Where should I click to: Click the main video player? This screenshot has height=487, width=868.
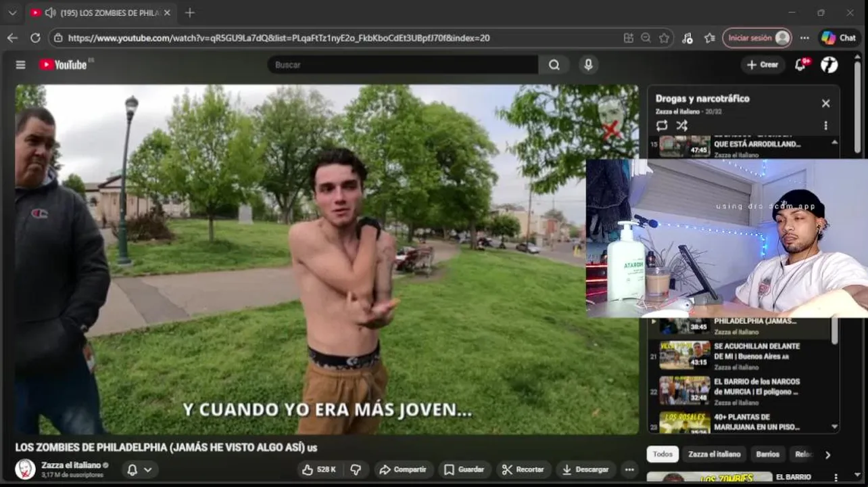[327, 259]
